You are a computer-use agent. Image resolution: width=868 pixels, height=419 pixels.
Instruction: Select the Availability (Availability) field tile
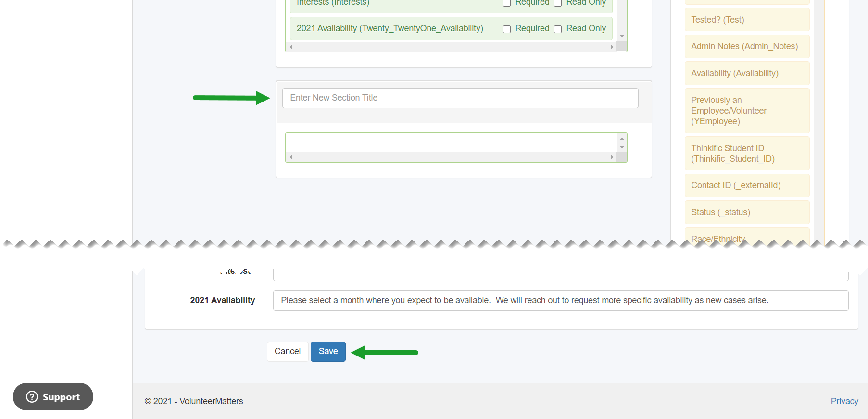click(x=747, y=73)
